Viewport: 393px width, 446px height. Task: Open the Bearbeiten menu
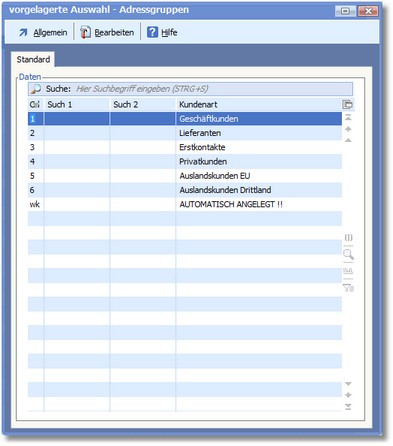pyautogui.click(x=114, y=33)
